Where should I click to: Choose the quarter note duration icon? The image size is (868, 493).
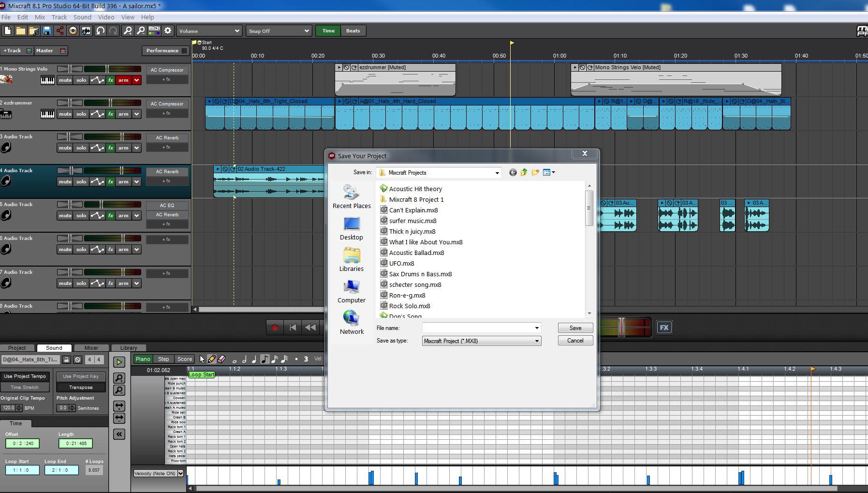pyautogui.click(x=254, y=359)
